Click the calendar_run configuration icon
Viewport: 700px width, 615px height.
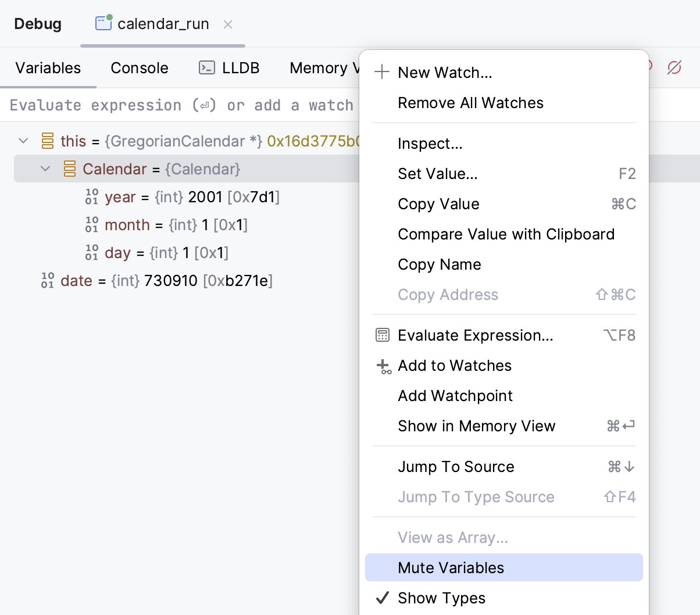click(103, 23)
